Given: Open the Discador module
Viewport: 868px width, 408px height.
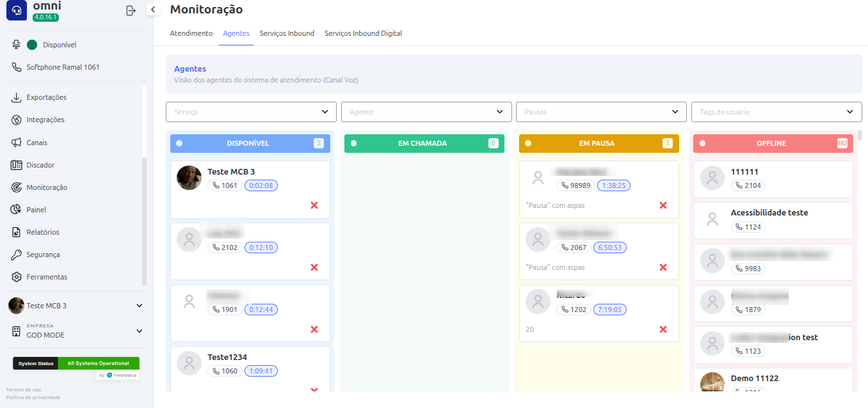Looking at the screenshot, I should pyautogui.click(x=40, y=165).
